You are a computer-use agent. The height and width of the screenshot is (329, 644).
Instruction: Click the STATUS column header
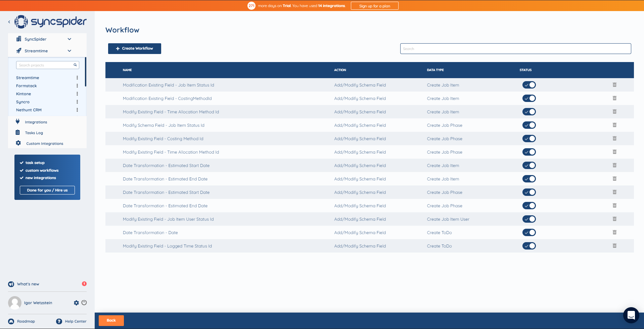coord(525,70)
